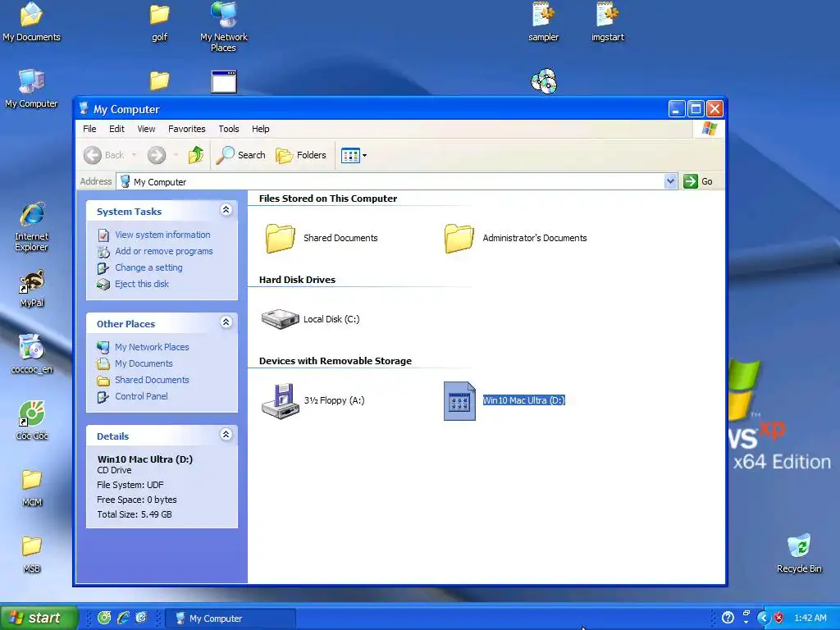Maximize the My Computer window

696,109
